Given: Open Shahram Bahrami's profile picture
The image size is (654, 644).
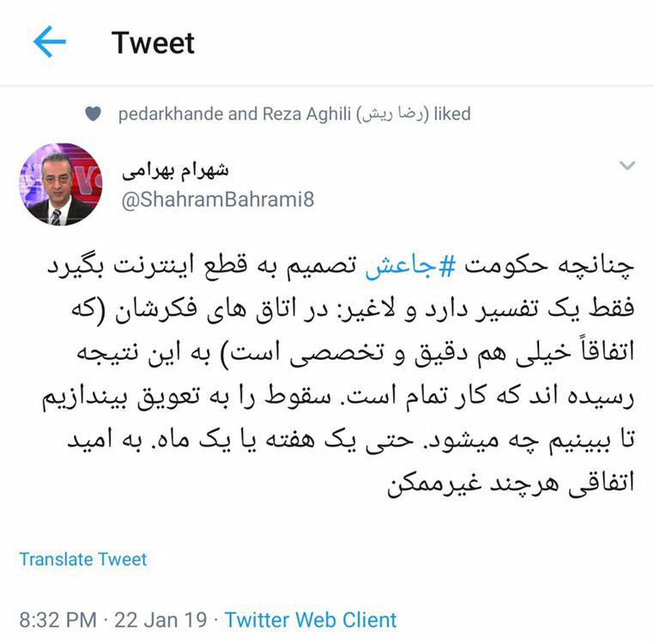Looking at the screenshot, I should [60, 184].
